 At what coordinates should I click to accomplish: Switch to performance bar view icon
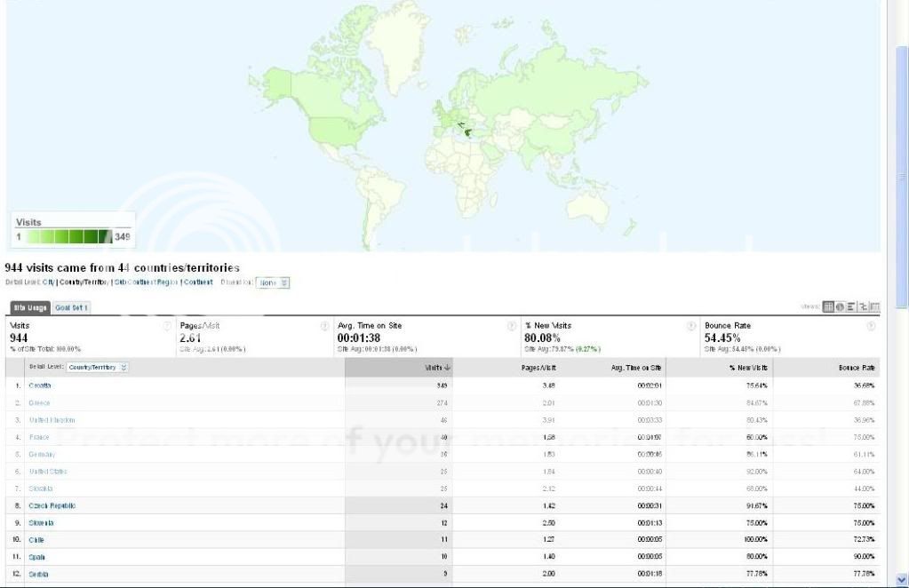[x=851, y=306]
